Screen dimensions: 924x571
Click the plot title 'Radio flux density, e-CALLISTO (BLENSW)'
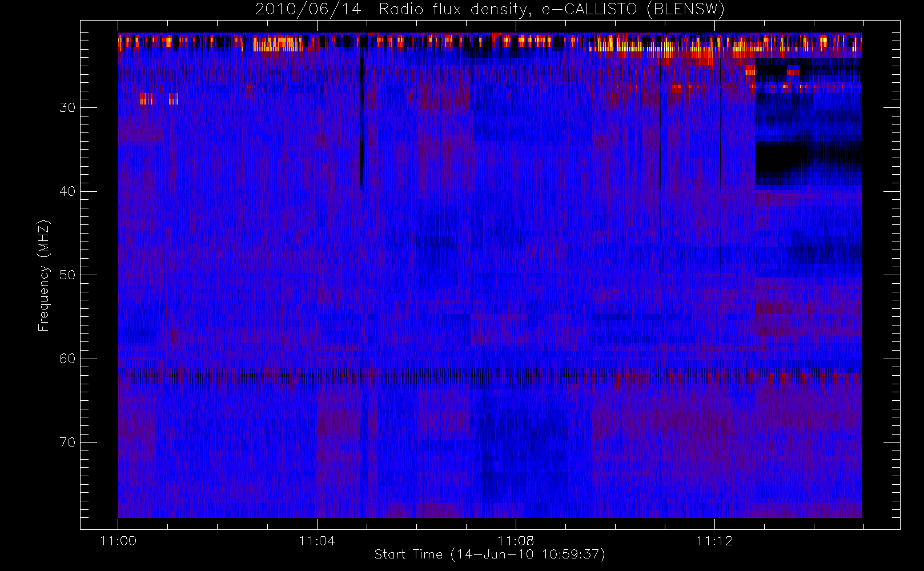(552, 10)
